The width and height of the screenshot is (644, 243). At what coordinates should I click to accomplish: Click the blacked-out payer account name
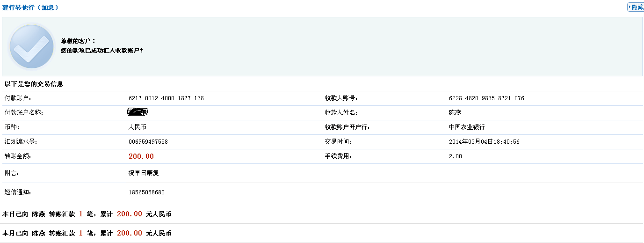138,112
